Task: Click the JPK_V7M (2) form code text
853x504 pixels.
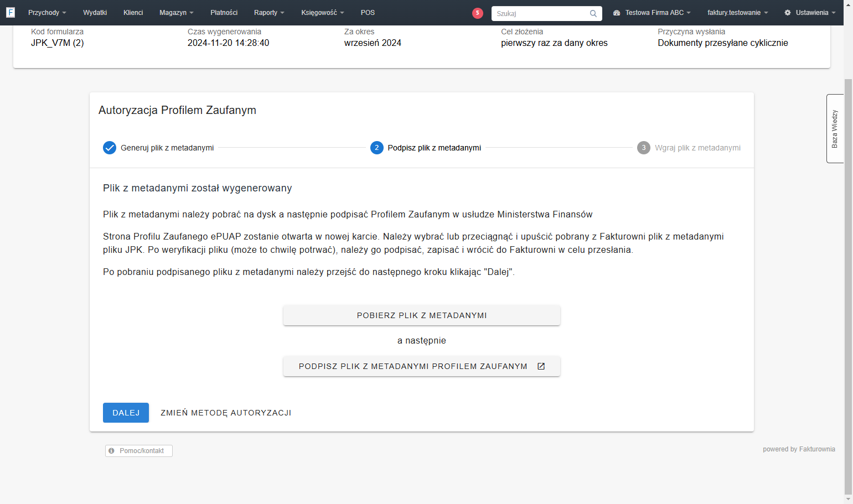Action: tap(58, 43)
